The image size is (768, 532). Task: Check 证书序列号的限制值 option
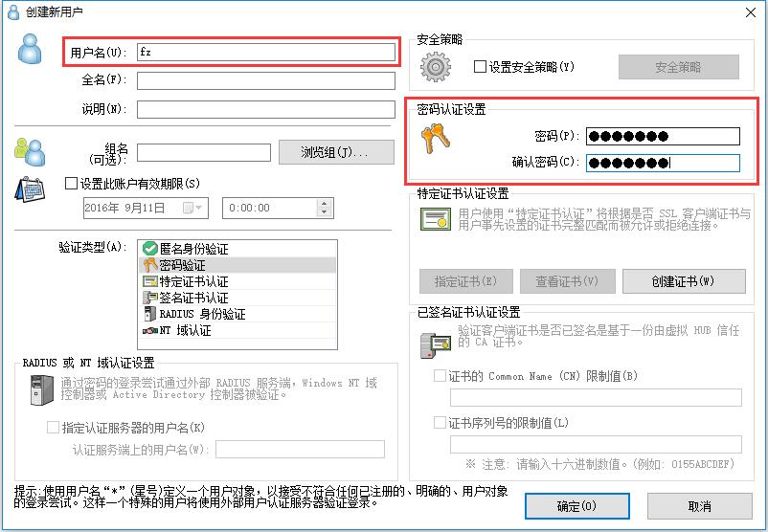(x=440, y=422)
